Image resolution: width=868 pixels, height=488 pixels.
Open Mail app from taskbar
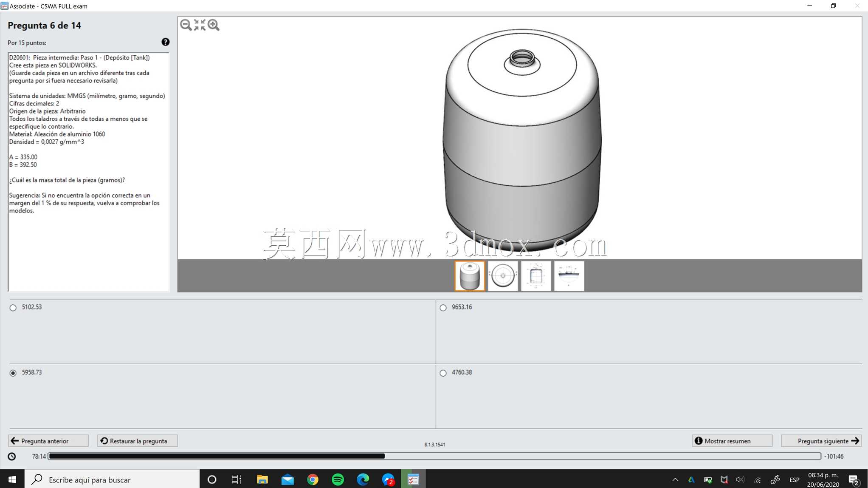(x=287, y=479)
